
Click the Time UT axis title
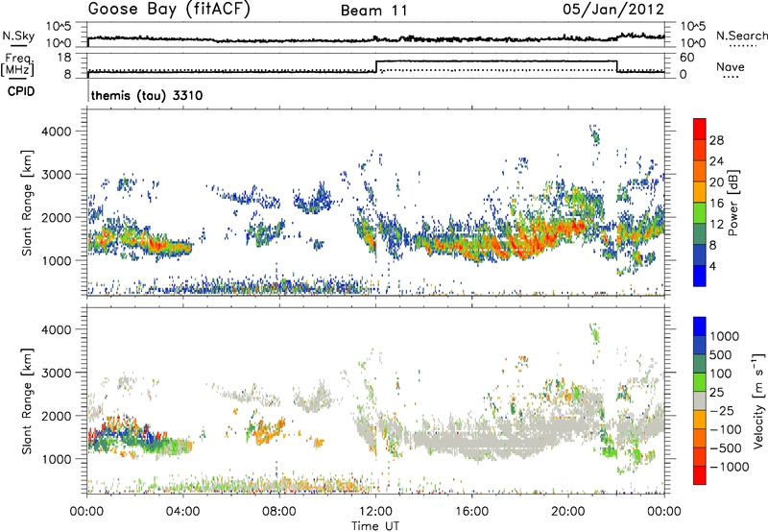[x=375, y=526]
